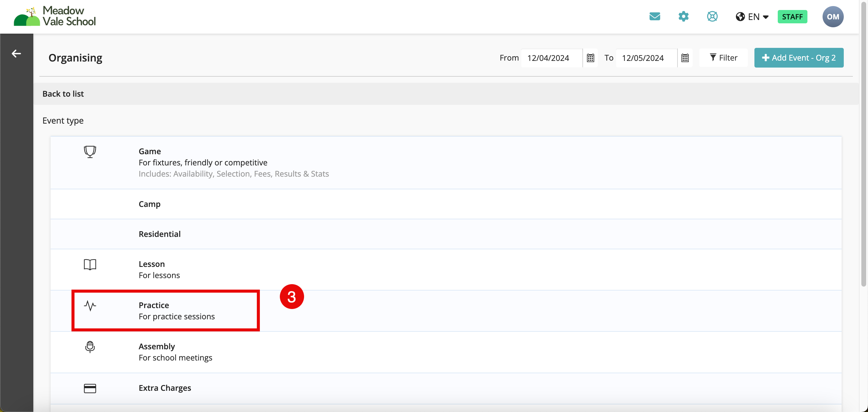
Task: Click Add Event - Org 2 button
Action: coord(799,58)
